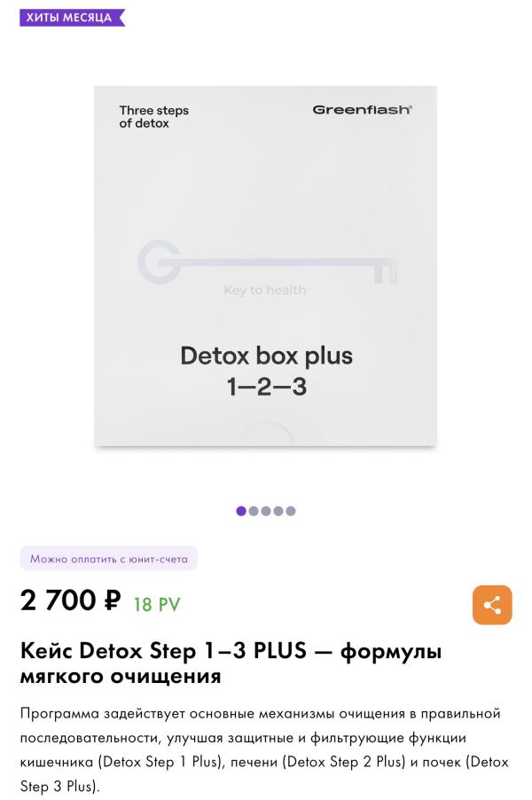The image size is (532, 800).
Task: Open the Кейс Detox Step 1–3 PLUS title
Action: click(x=231, y=663)
